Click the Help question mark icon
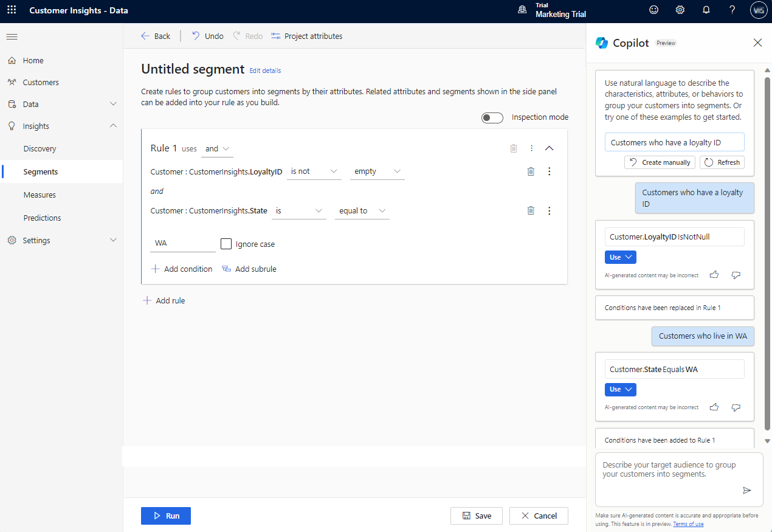Viewport: 772px width, 532px height. click(732, 10)
